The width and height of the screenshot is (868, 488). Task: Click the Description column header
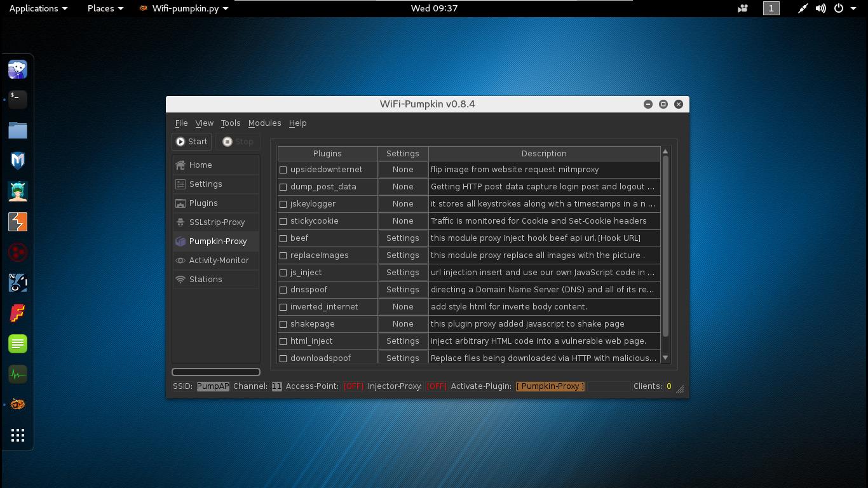544,154
